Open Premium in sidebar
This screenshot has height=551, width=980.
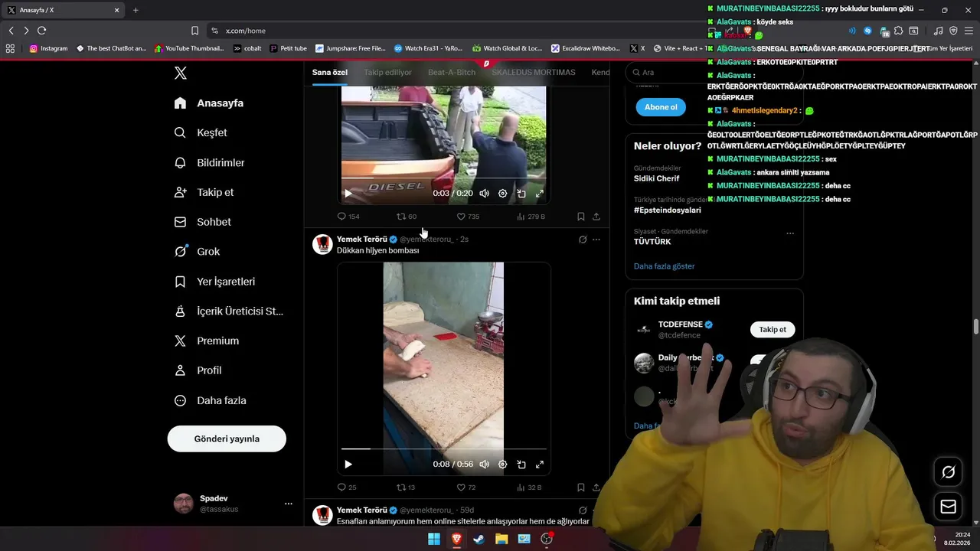pos(207,341)
